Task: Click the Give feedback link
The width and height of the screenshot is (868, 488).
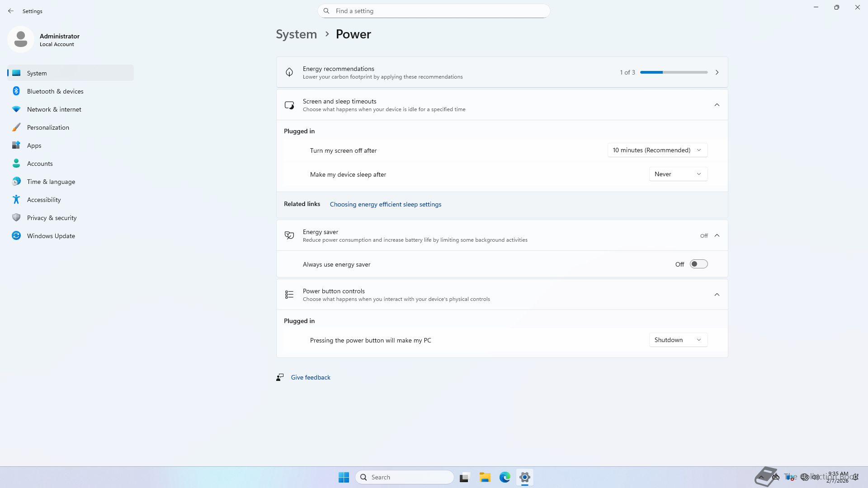Action: (311, 377)
